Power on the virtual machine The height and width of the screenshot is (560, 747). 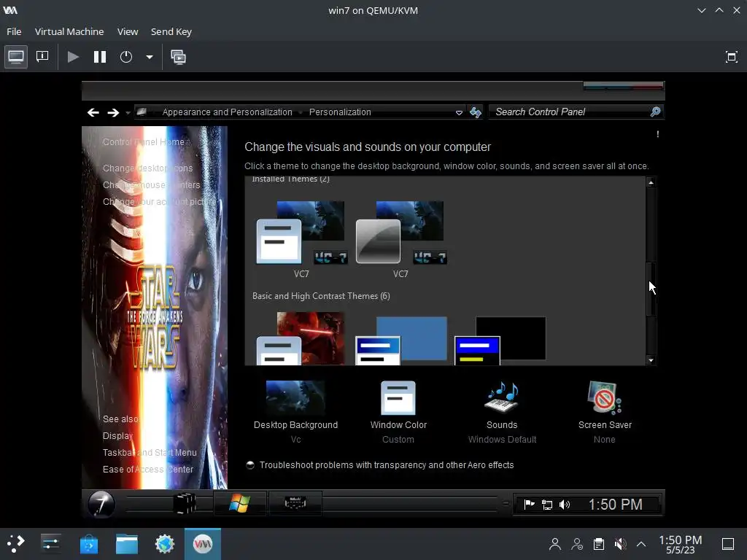click(73, 57)
